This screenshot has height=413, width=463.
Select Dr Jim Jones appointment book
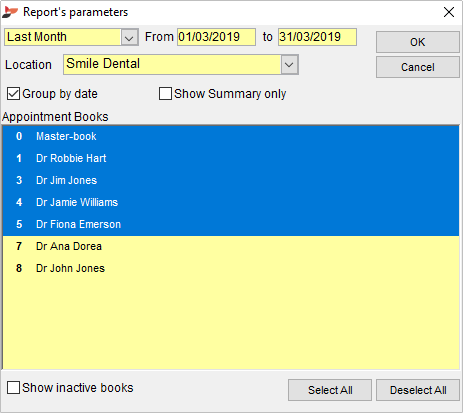(x=231, y=180)
